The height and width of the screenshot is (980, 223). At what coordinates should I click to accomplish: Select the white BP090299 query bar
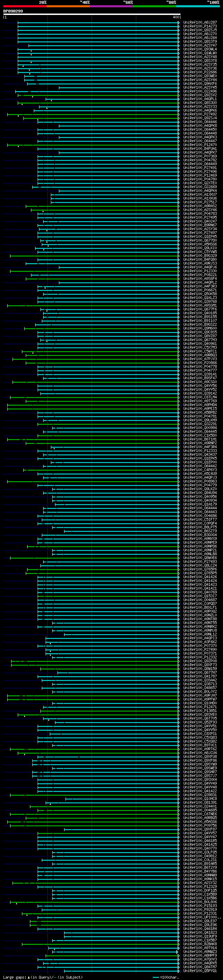92,14
